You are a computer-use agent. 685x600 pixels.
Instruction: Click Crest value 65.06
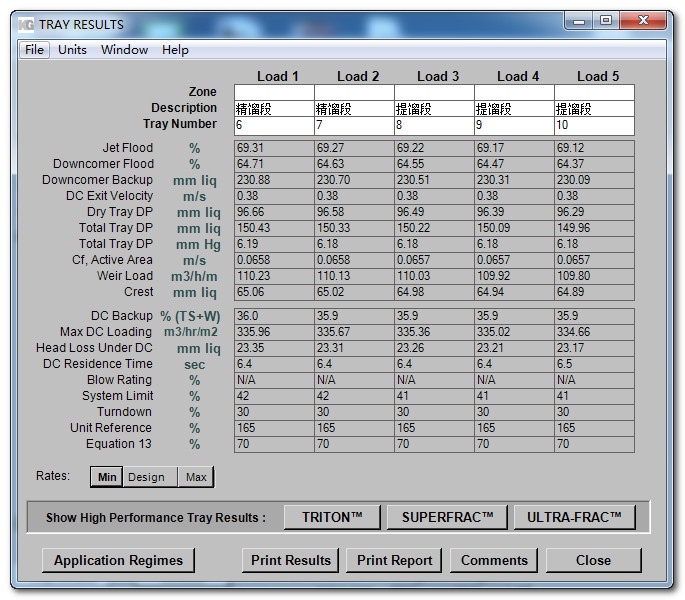(274, 292)
